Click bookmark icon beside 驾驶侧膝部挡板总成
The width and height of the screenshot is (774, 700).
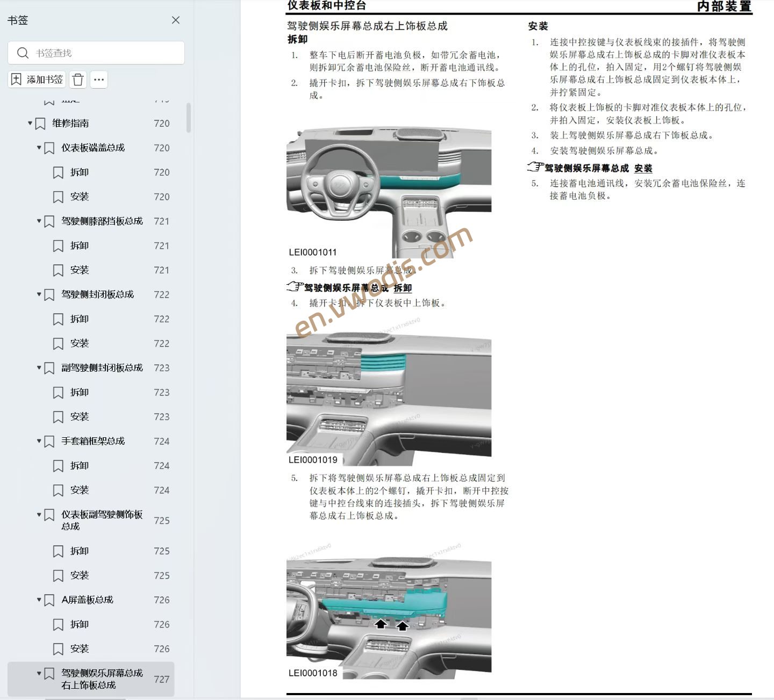click(x=49, y=221)
